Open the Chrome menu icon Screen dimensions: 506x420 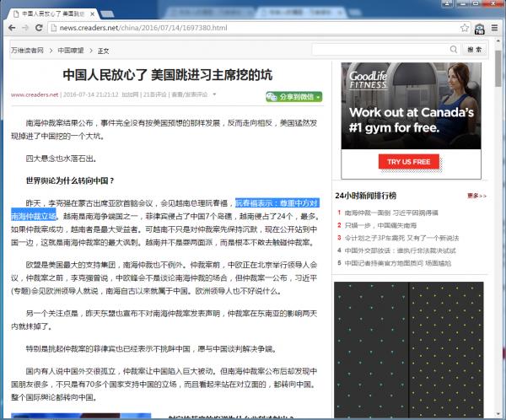coord(495,28)
